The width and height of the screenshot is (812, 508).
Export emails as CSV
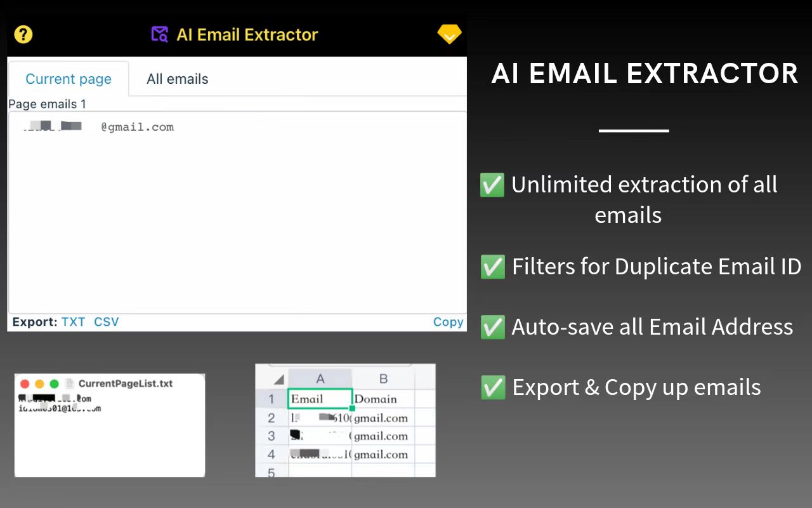(106, 322)
